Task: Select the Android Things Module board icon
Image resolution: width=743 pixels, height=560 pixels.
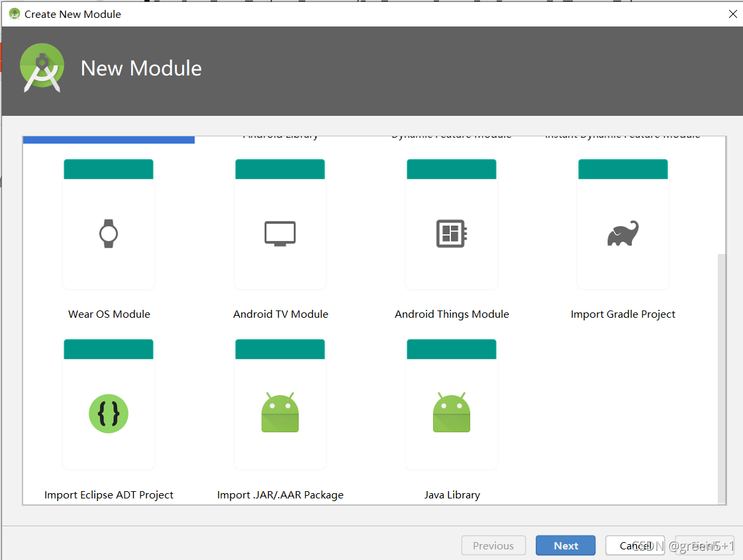Action: pyautogui.click(x=452, y=234)
